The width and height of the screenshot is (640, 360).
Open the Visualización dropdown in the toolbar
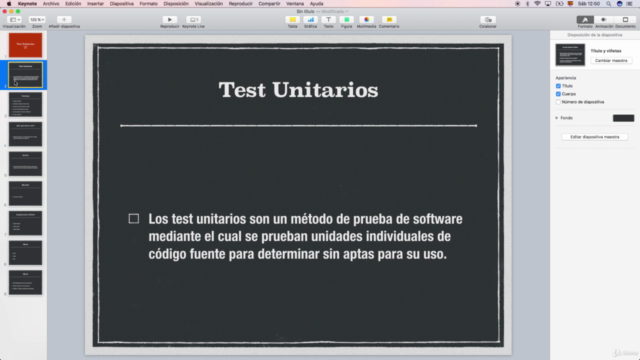[14, 20]
